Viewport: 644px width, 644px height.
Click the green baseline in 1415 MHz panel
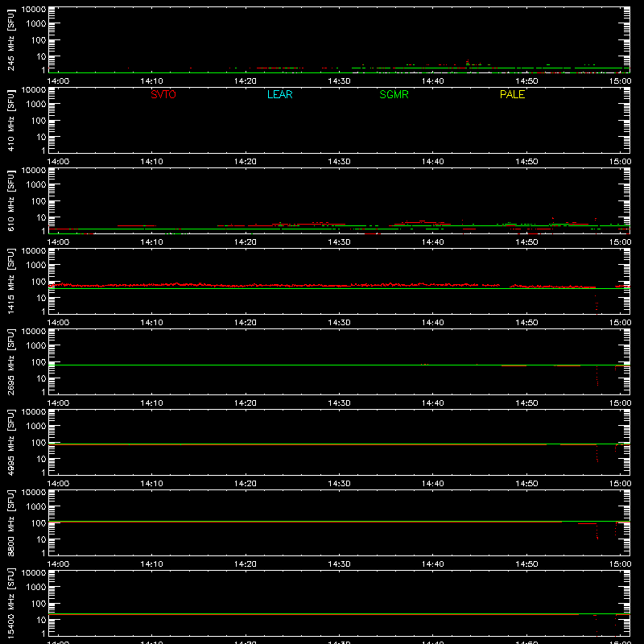339,289
